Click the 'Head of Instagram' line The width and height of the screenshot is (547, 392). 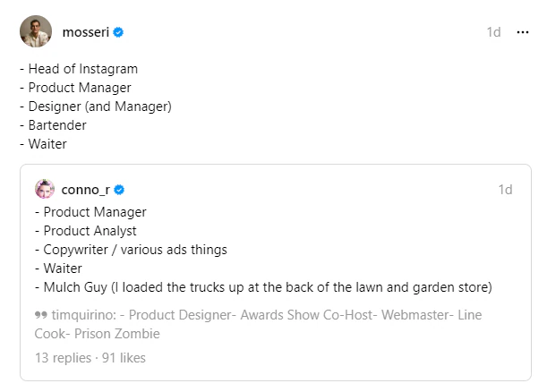coord(82,68)
